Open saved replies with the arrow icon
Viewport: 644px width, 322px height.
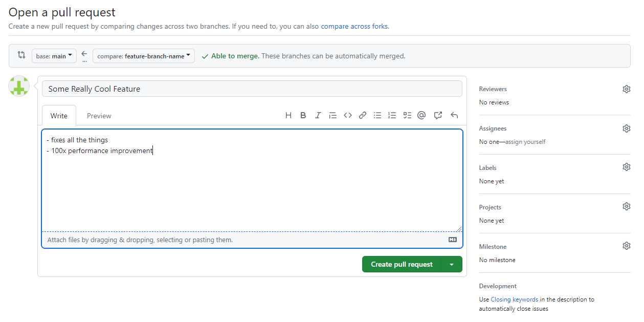[454, 115]
